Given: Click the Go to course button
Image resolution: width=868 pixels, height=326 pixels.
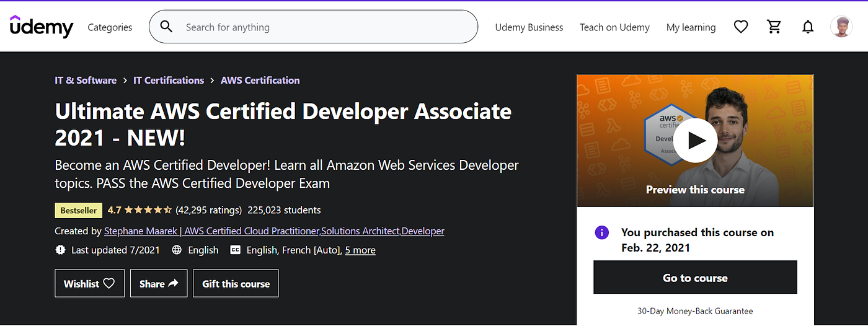Looking at the screenshot, I should pos(695,277).
